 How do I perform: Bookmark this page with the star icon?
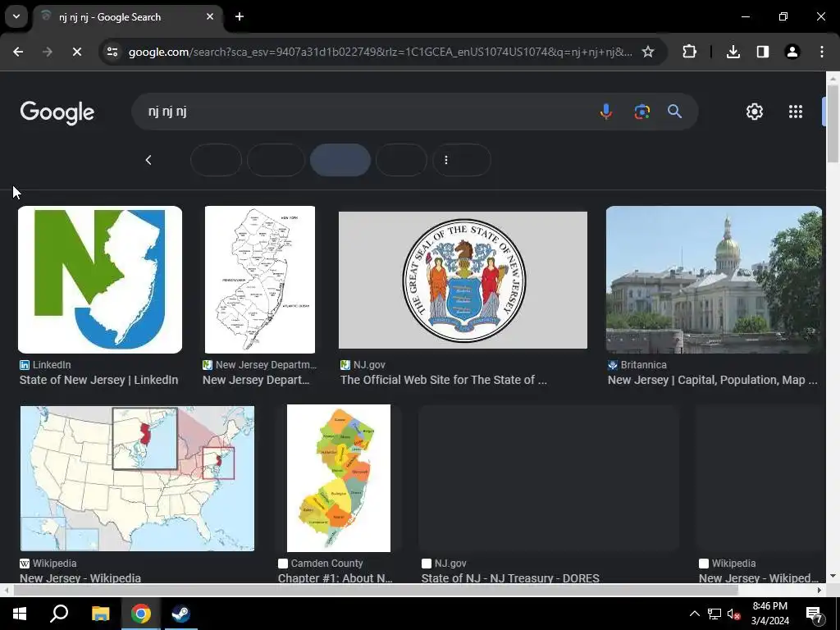point(648,52)
